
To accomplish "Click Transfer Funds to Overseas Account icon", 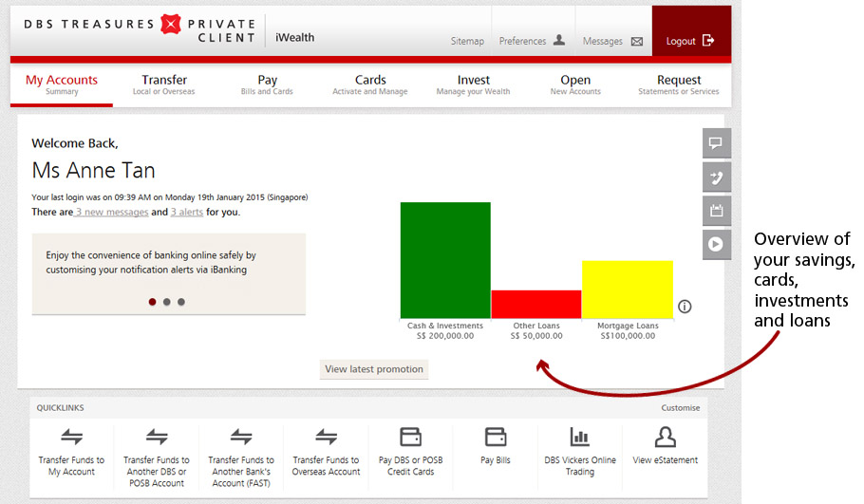I will pos(327,437).
